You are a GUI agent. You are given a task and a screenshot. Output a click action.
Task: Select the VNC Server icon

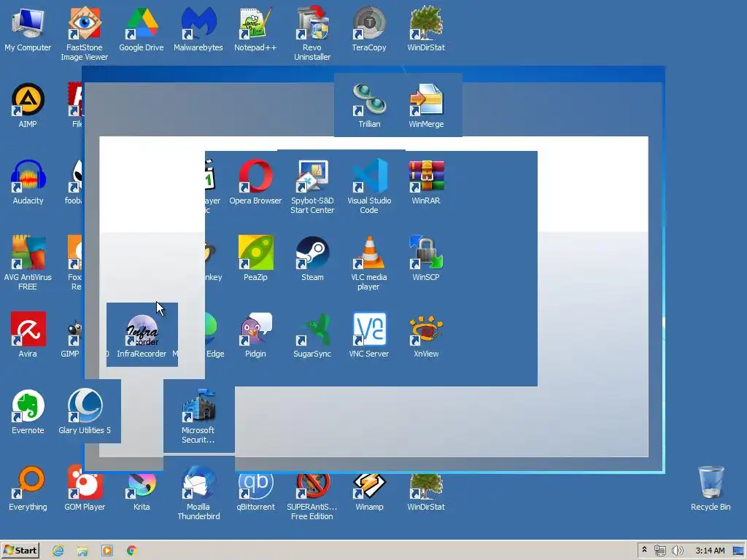(369, 335)
